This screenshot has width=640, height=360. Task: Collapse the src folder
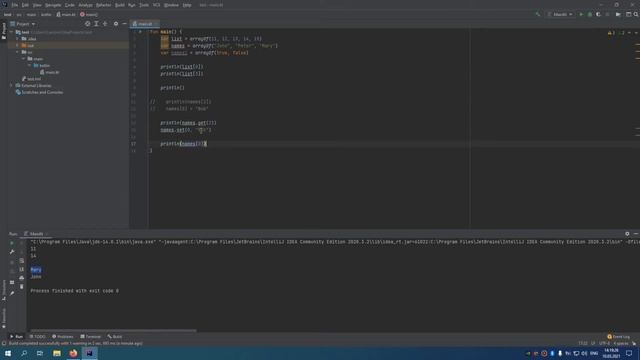click(x=18, y=52)
